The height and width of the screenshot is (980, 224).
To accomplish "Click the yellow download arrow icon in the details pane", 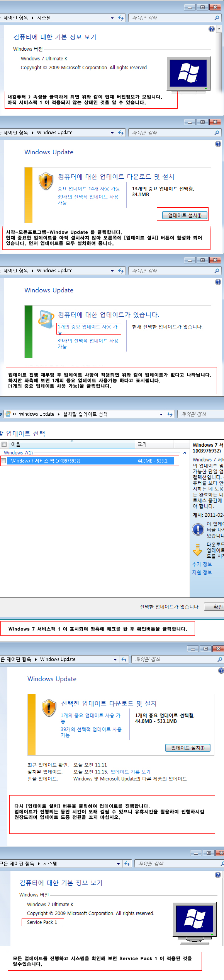I will [197, 549].
